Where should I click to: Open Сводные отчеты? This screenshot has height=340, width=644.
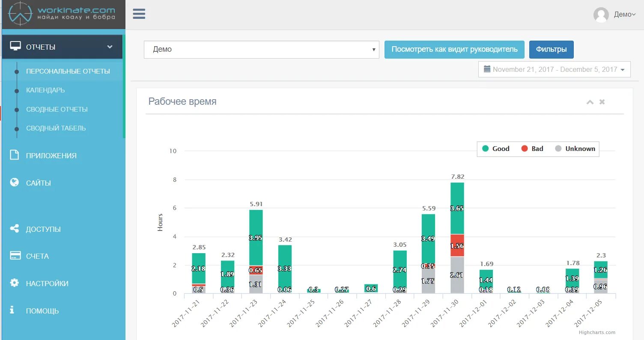pos(57,109)
